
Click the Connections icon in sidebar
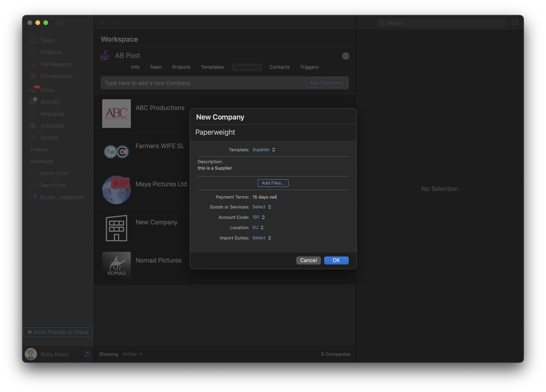[x=32, y=76]
